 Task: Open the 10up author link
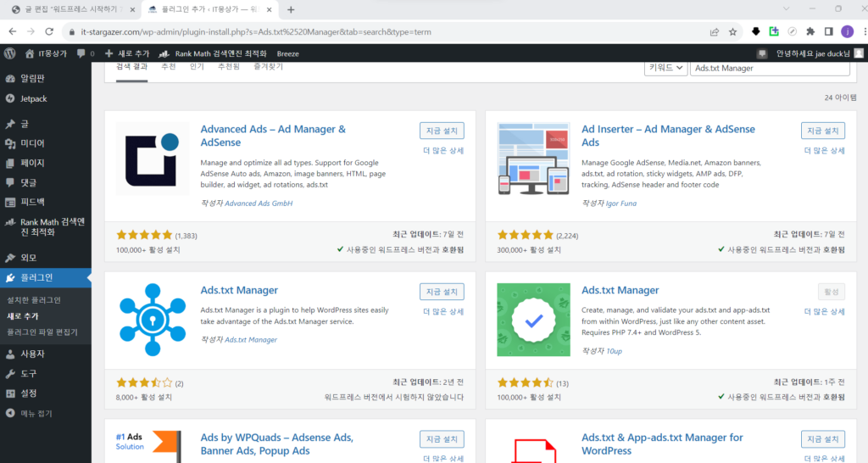[x=614, y=351]
